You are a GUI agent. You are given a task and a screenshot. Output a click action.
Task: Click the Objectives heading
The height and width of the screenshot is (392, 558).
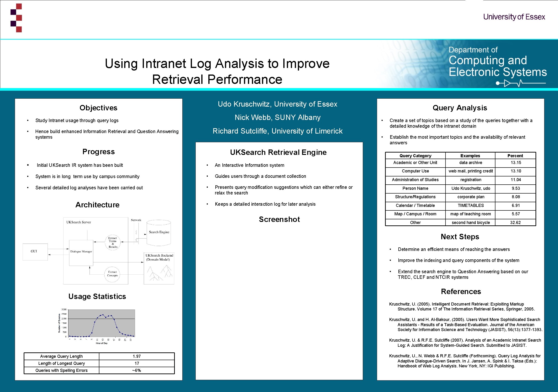point(98,108)
